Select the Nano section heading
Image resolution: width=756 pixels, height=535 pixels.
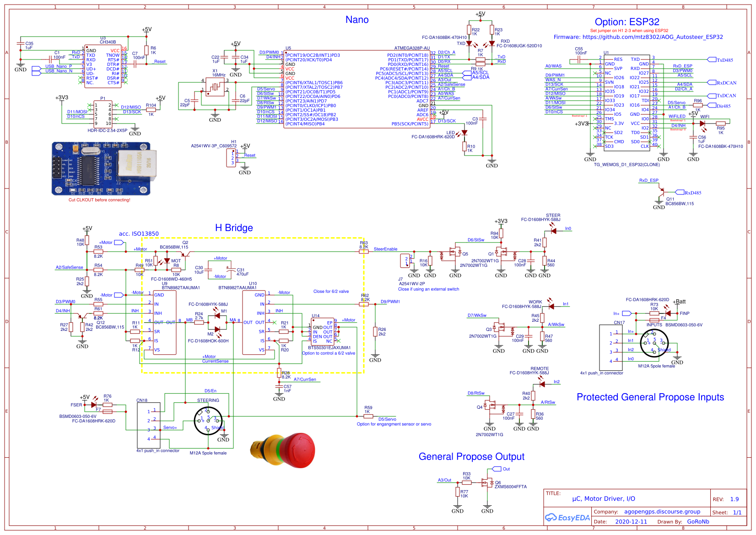(x=358, y=20)
